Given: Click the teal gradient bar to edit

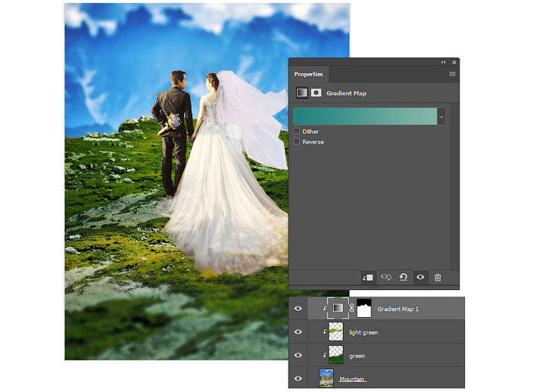Looking at the screenshot, I should (x=365, y=117).
